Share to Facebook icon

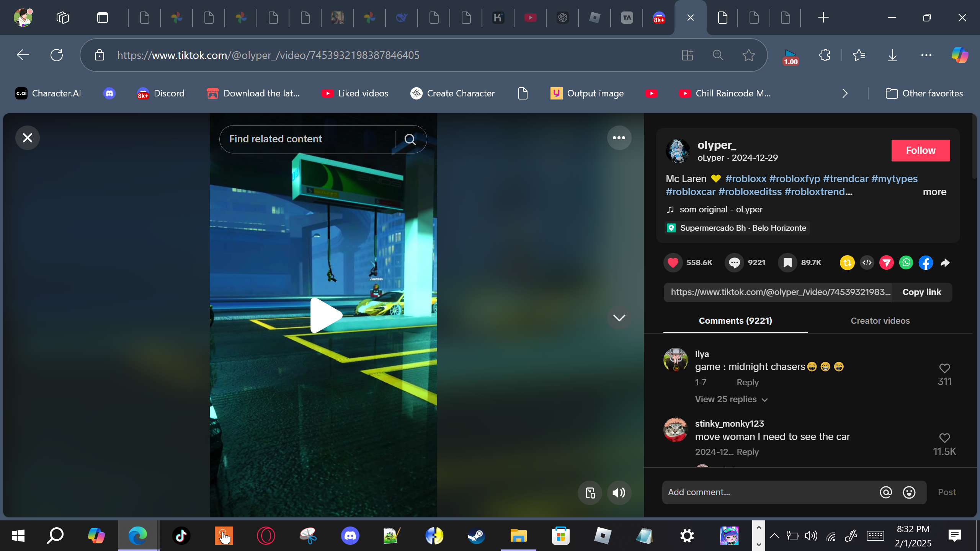[x=926, y=262]
